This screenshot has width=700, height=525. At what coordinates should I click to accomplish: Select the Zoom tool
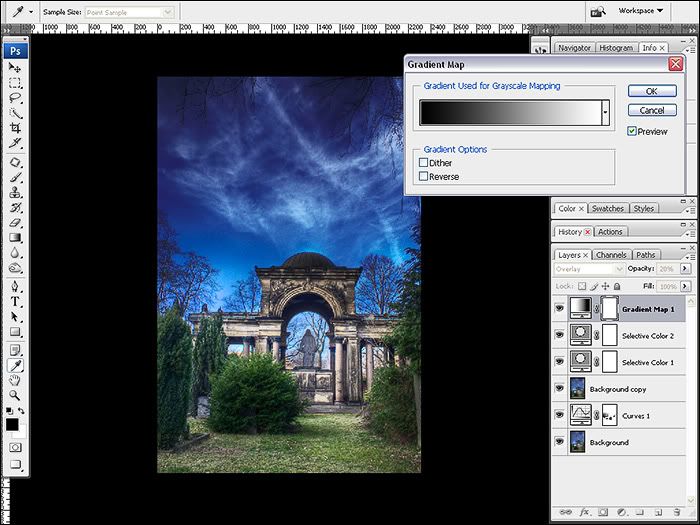coord(15,395)
